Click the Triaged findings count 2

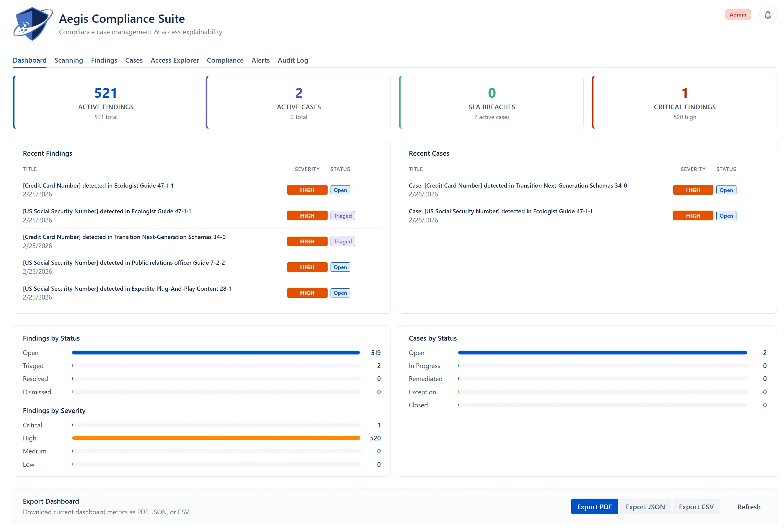click(378, 366)
